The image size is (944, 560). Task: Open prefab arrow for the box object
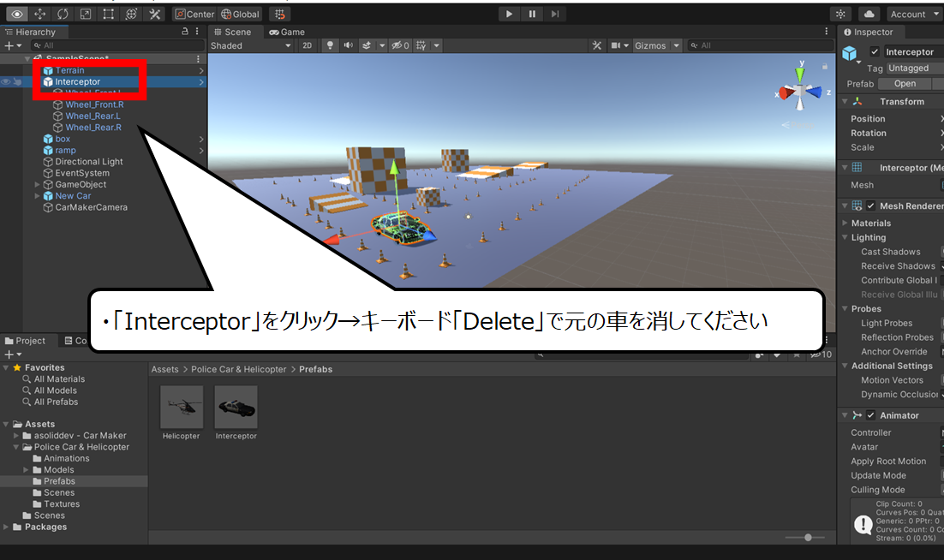pyautogui.click(x=201, y=139)
